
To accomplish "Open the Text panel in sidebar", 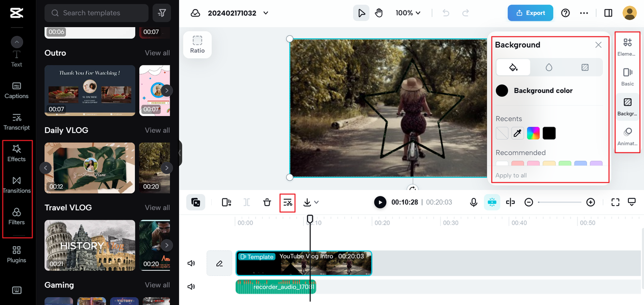I will click(x=17, y=59).
